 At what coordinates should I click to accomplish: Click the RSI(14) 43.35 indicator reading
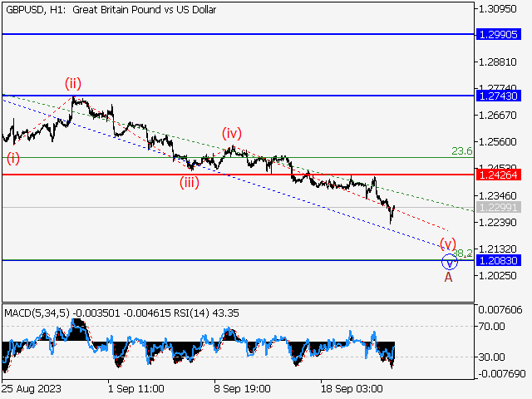207,313
